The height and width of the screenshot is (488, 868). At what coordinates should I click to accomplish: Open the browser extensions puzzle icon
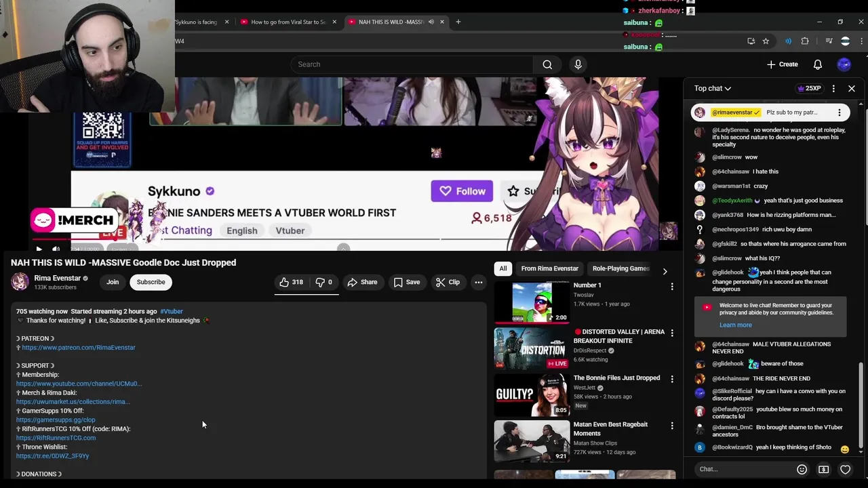click(805, 41)
